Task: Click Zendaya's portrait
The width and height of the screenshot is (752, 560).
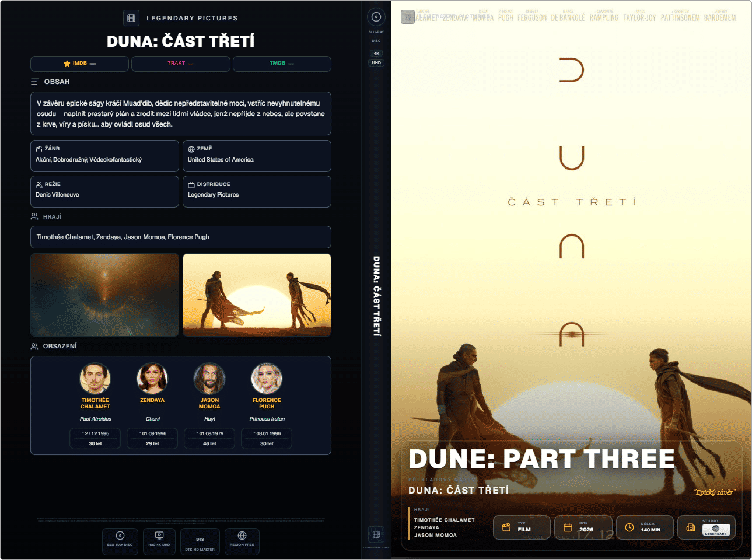Action: pyautogui.click(x=152, y=379)
